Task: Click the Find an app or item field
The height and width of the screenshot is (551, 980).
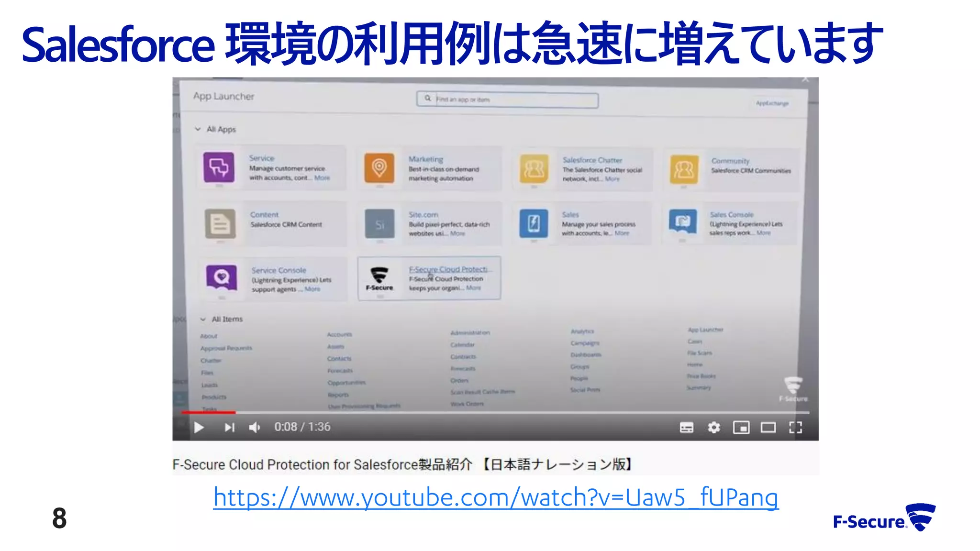Action: point(507,99)
